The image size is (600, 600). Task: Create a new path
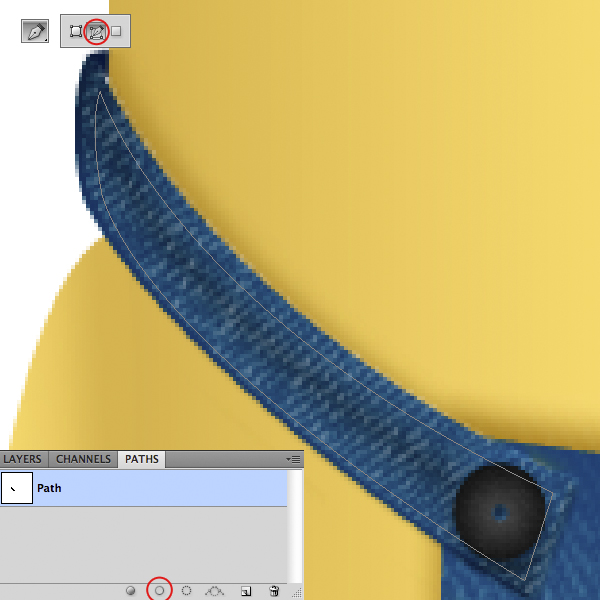pyautogui.click(x=246, y=591)
